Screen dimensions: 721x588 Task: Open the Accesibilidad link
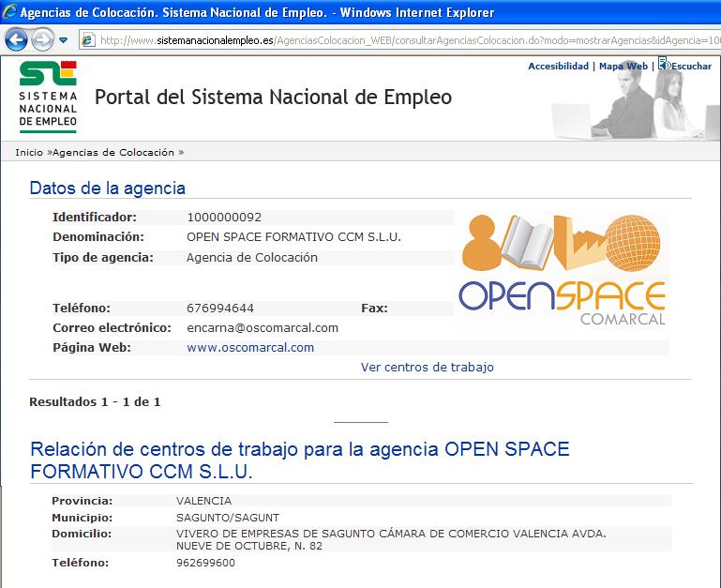[558, 67]
